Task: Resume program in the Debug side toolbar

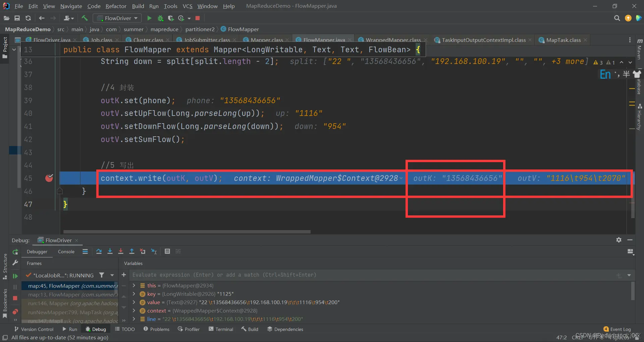Action: [15, 276]
